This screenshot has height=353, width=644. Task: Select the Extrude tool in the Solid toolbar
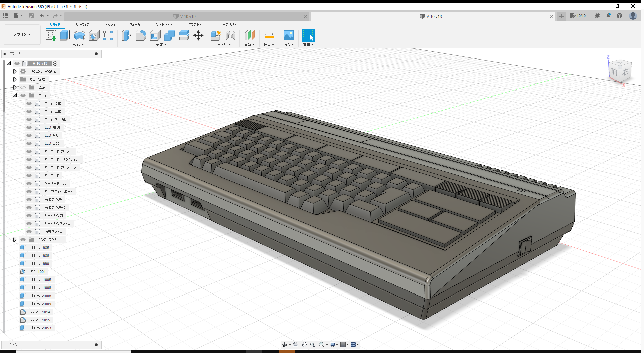pos(65,35)
